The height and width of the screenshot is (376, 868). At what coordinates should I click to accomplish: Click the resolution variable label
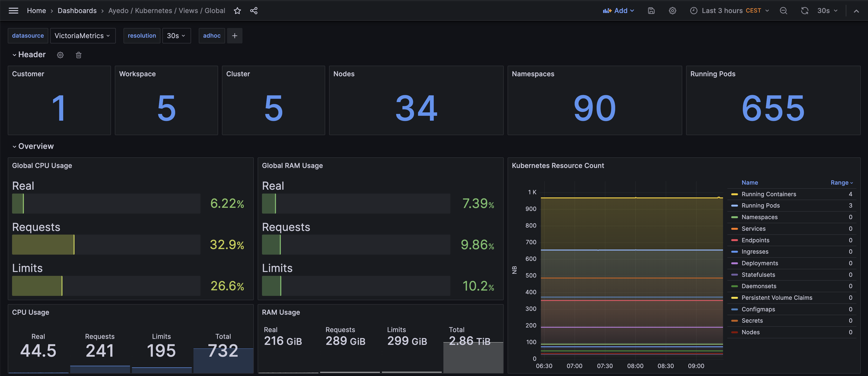[142, 35]
